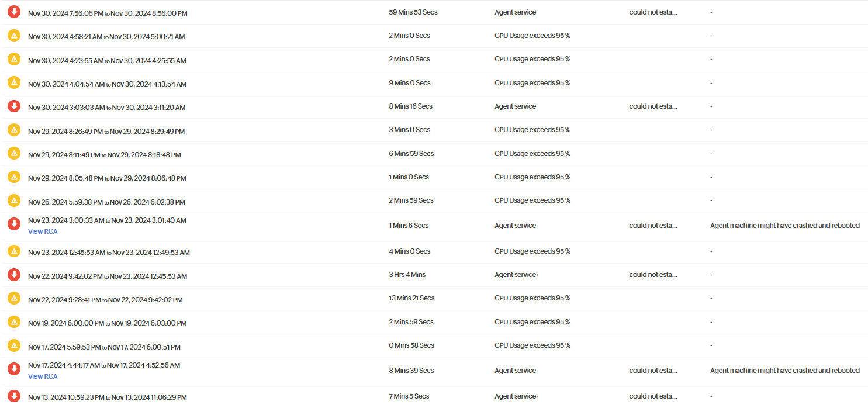Click the down icon for Nov 23 3:00:33 AM
Screen dimensions: 868x408
click(14, 224)
